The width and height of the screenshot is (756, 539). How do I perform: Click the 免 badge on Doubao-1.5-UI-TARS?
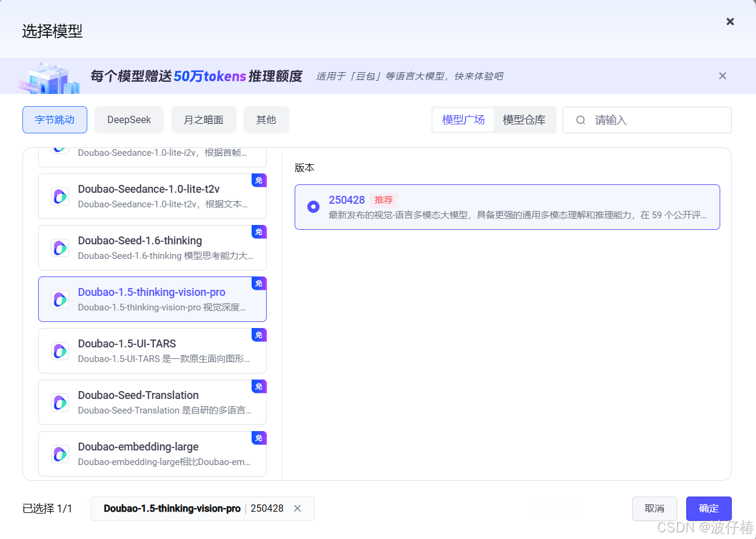259,335
